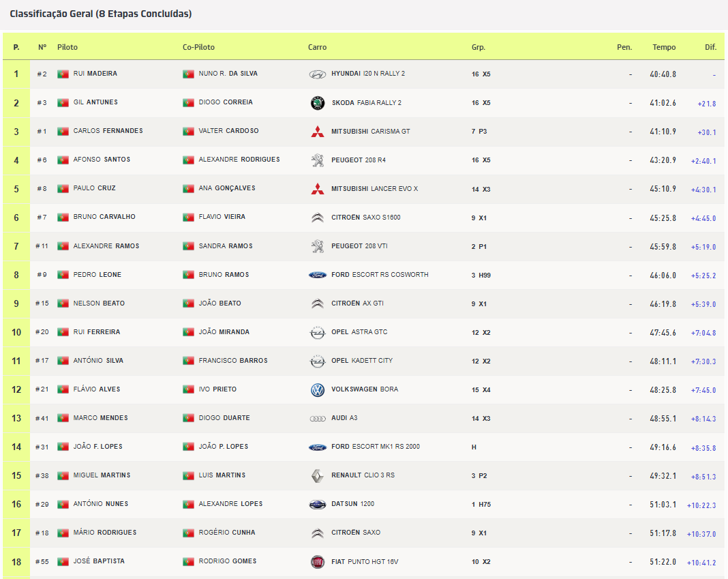728x579 pixels.
Task: Click the Hyundai logo in row 1
Action: pyautogui.click(x=318, y=74)
